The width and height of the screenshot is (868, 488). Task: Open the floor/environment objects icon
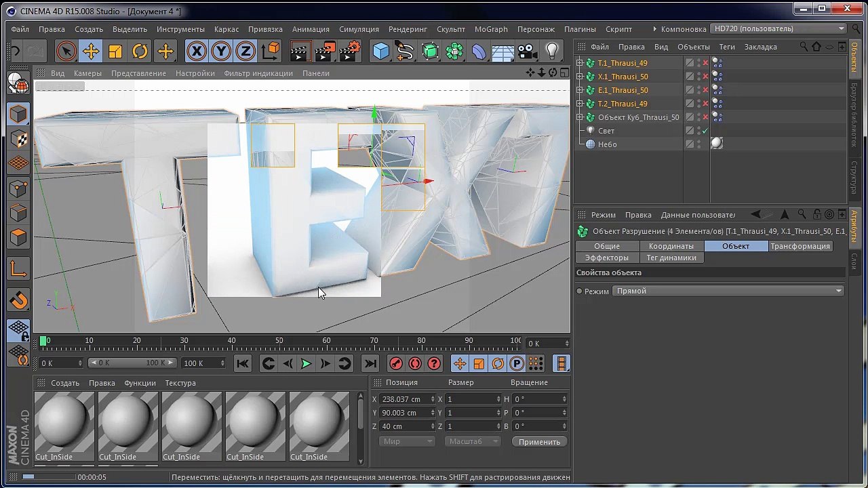point(502,52)
